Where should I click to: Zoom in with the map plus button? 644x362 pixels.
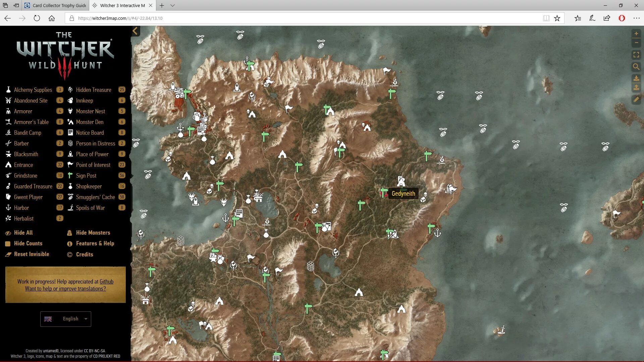click(636, 34)
